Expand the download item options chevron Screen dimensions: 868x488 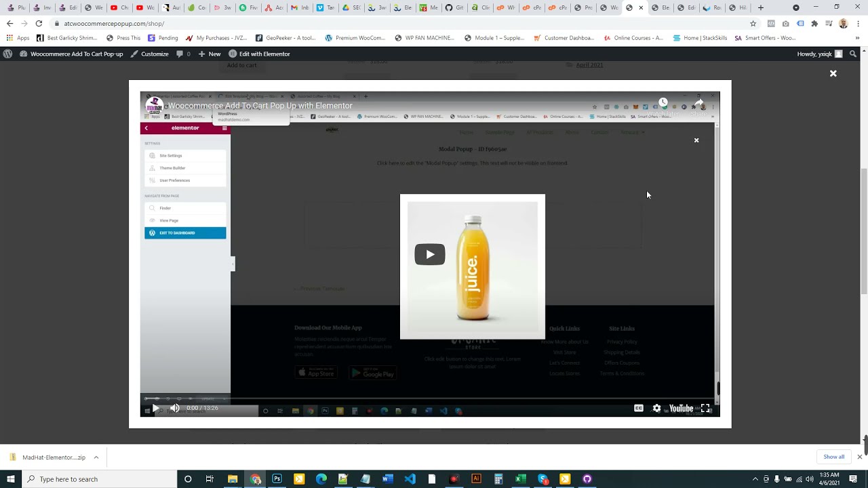(x=96, y=457)
